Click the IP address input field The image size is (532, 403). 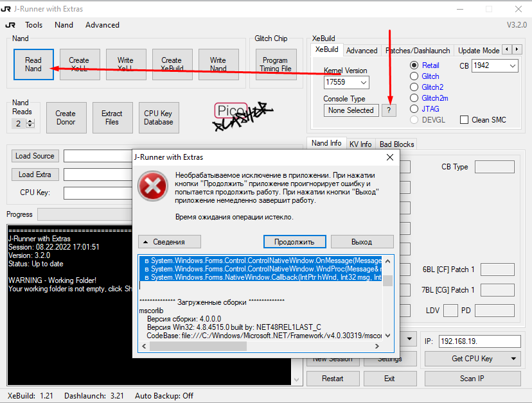(479, 341)
